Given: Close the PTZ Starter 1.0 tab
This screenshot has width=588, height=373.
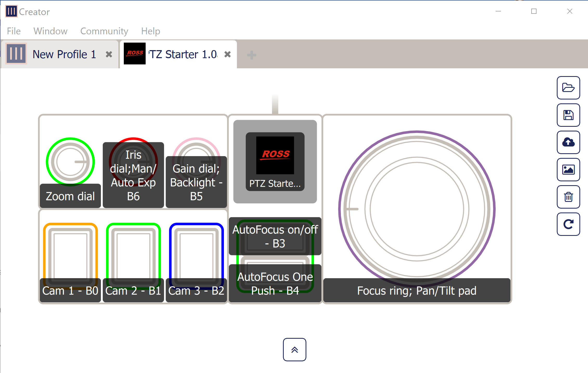Looking at the screenshot, I should pyautogui.click(x=228, y=55).
